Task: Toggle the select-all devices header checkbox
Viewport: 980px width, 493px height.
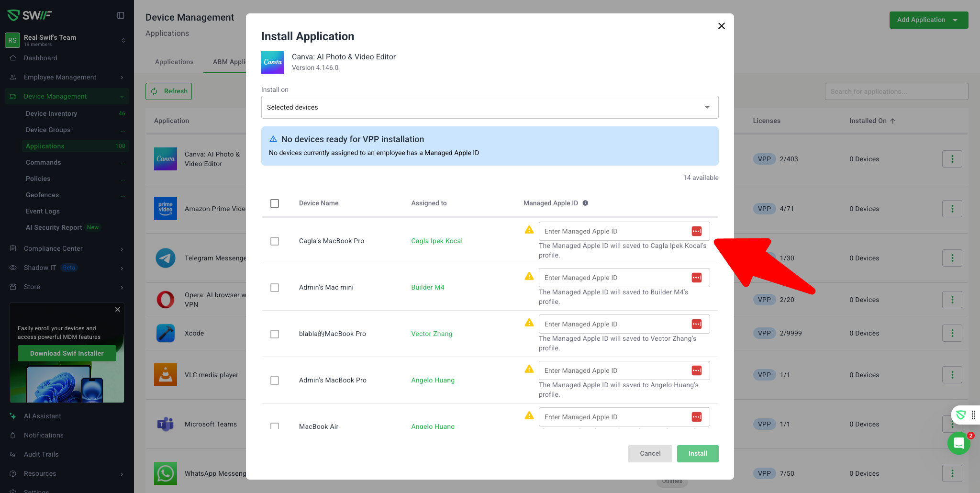Action: pos(275,203)
